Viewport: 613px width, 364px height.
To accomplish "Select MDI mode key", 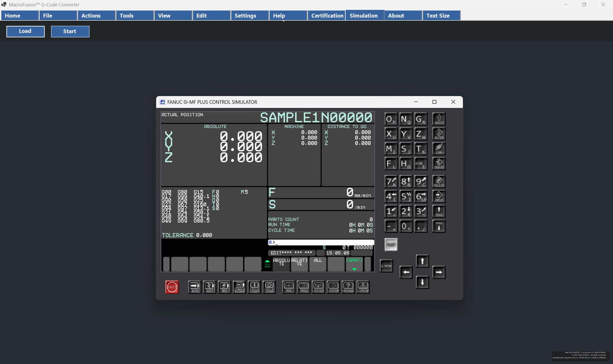I will (x=224, y=287).
